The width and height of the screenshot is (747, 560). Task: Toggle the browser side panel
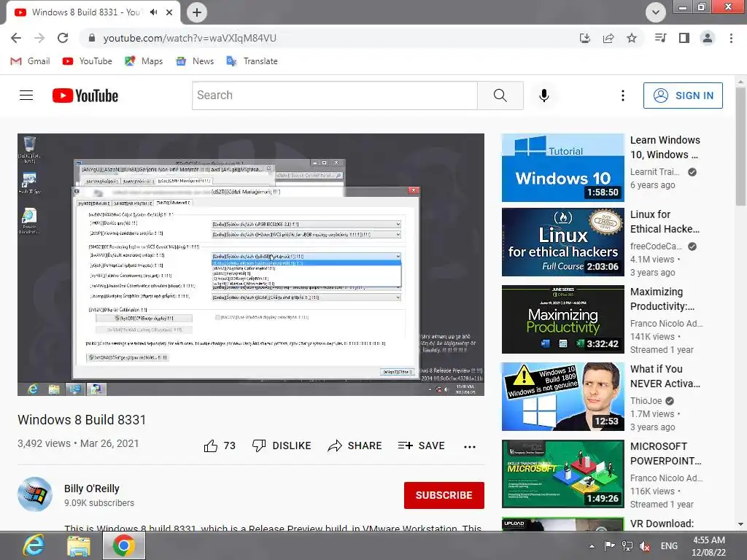[x=684, y=38]
